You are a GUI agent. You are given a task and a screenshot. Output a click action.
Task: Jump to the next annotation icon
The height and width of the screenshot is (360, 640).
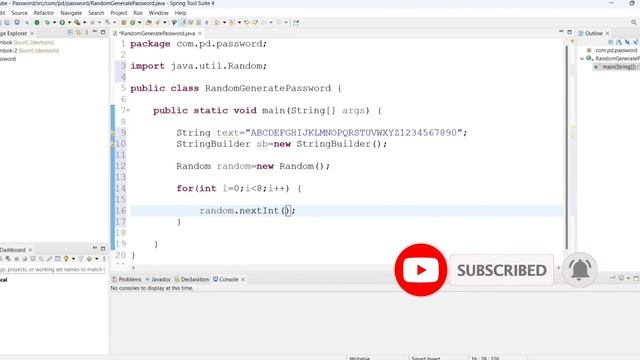tap(217, 22)
